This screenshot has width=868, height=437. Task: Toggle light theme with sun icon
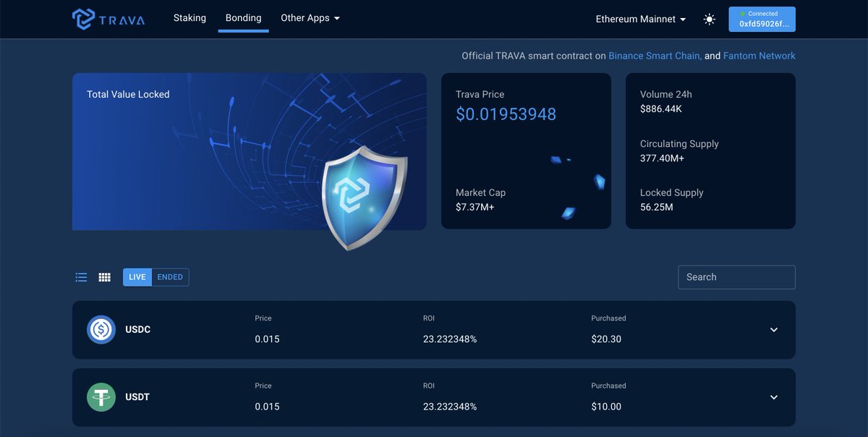pos(710,20)
